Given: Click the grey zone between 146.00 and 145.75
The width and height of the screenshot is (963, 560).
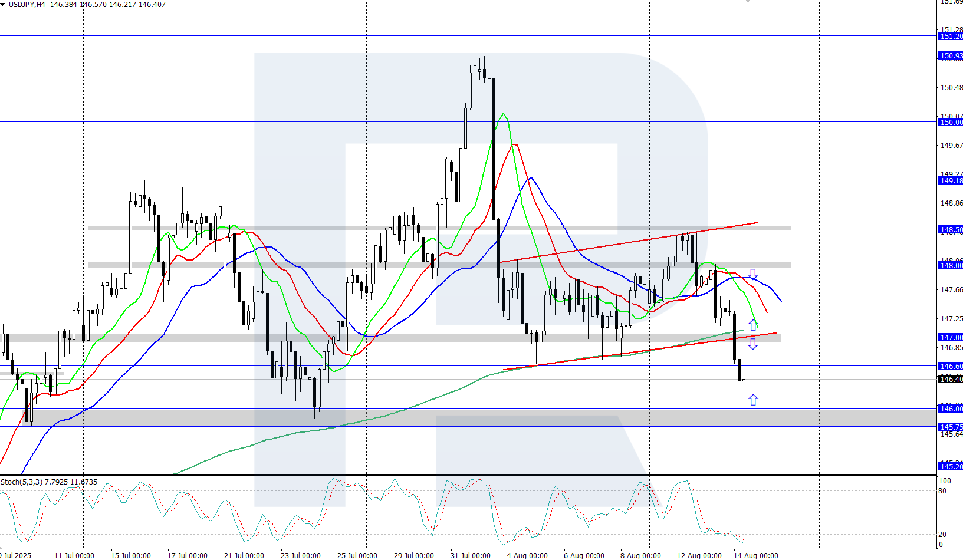Looking at the screenshot, I should pos(472,417).
